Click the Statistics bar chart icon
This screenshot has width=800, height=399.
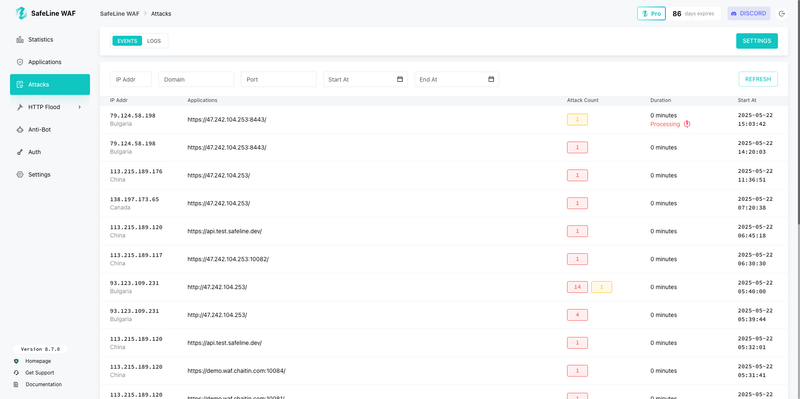coord(20,39)
